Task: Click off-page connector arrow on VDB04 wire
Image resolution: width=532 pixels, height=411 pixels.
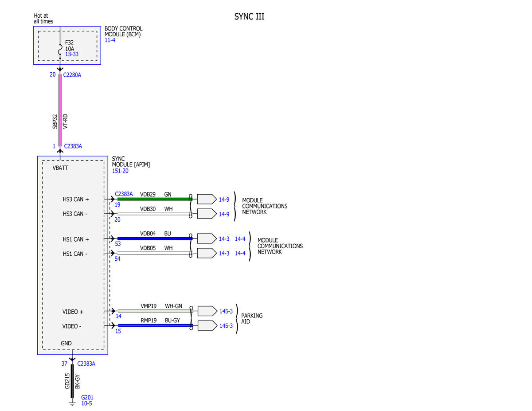Action: (207, 239)
